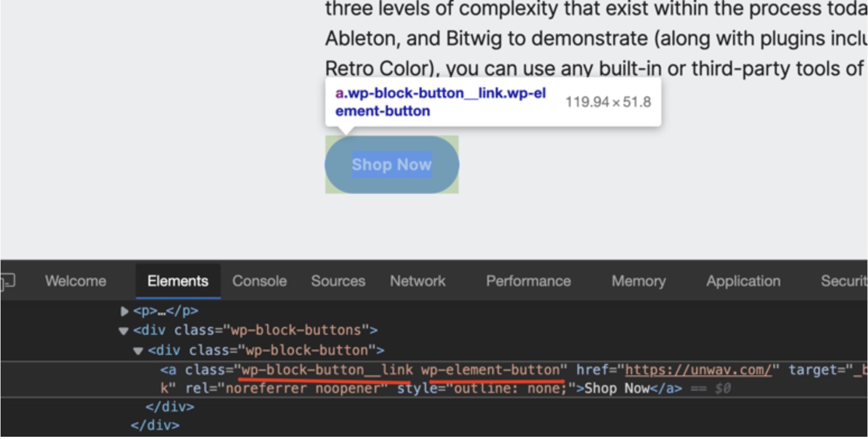Collapse the wp-block-buttons div node
Viewport: 868px width, 439px height.
(124, 331)
